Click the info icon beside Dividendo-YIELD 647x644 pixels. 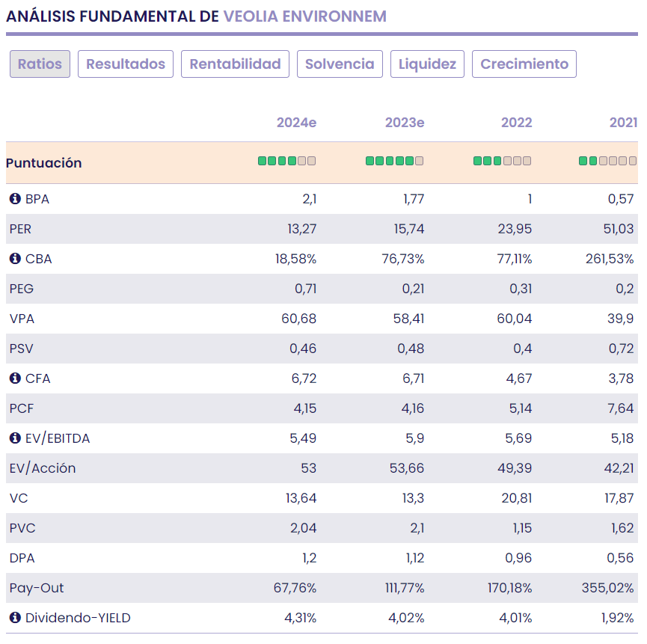(15, 618)
